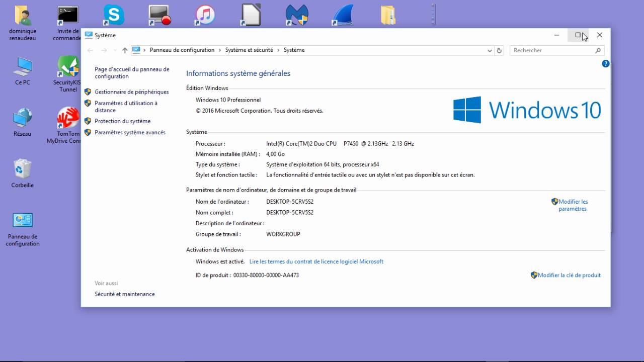Expand chevron before Panneau de configuration
The height and width of the screenshot is (362, 644).
144,50
